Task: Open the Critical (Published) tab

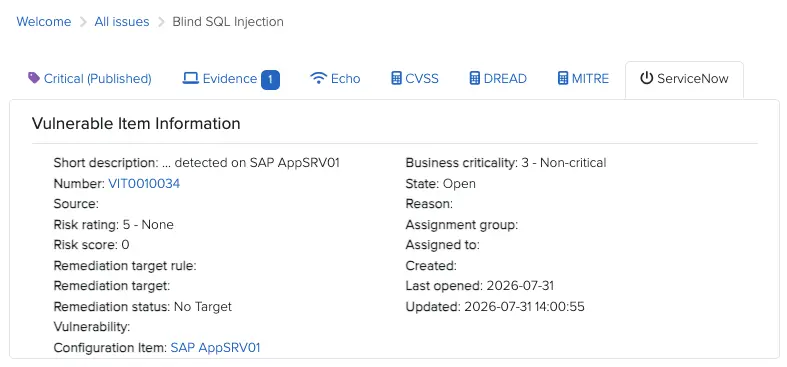Action: point(90,79)
